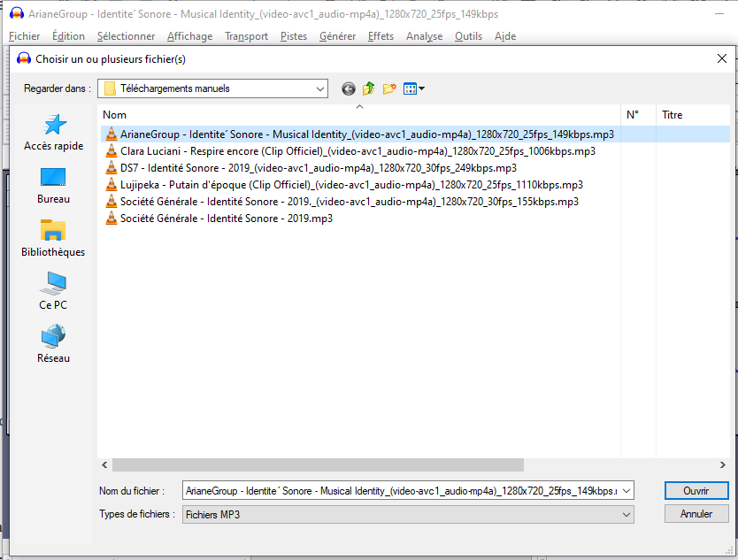The height and width of the screenshot is (560, 738).
Task: Open the Fichier menu
Action: point(25,36)
